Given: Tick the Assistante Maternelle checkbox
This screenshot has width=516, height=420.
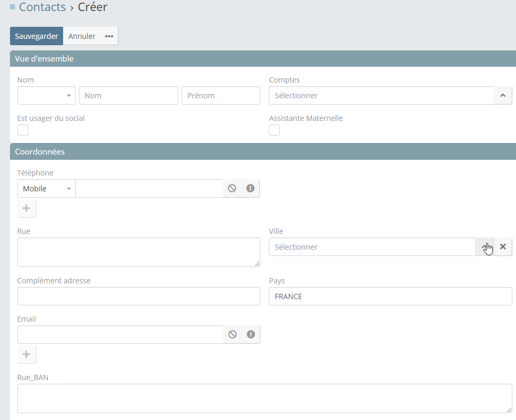Looking at the screenshot, I should click(x=275, y=130).
